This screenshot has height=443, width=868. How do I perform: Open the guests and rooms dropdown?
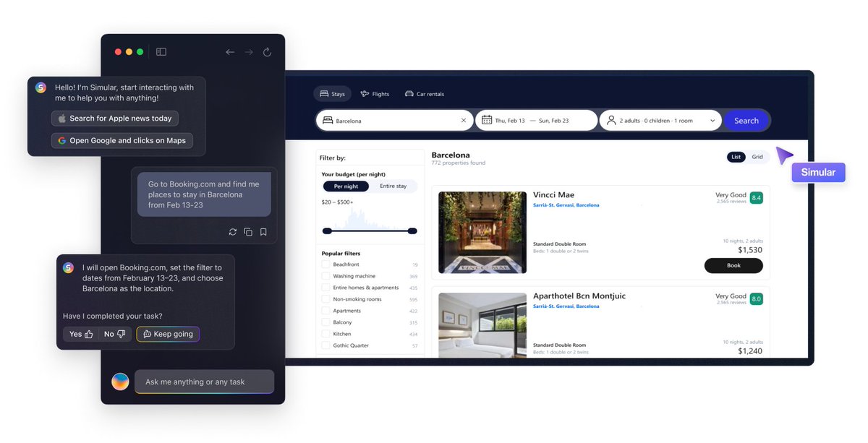712,119
